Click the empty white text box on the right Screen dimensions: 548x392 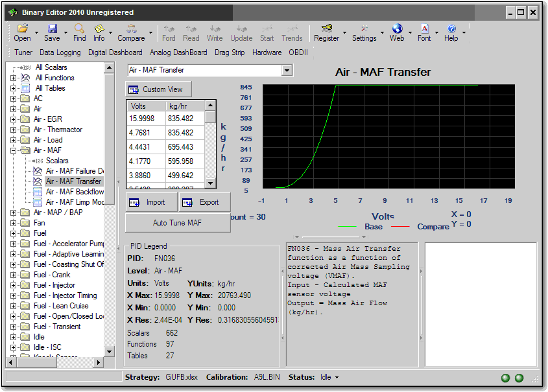[481, 305]
